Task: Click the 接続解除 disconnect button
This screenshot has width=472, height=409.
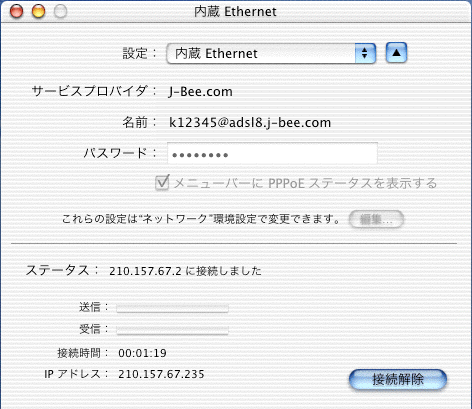Action: point(398,379)
